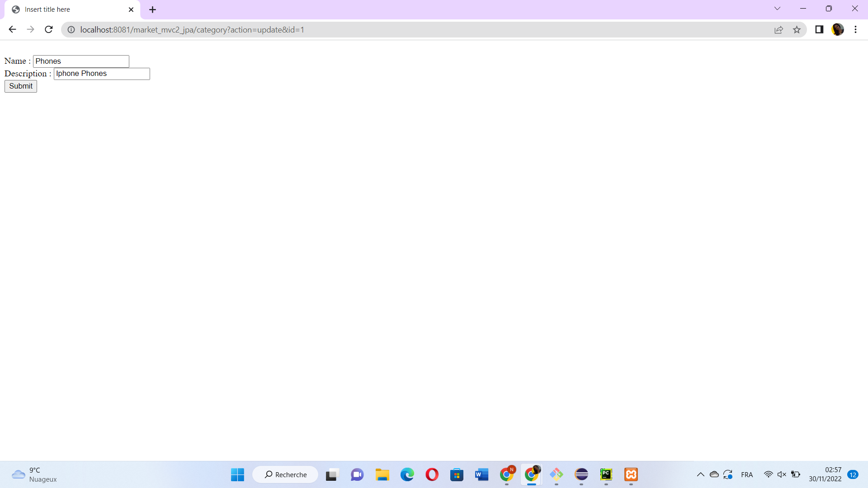The image size is (868, 488).
Task: Focus the Description text field
Action: pyautogui.click(x=102, y=74)
